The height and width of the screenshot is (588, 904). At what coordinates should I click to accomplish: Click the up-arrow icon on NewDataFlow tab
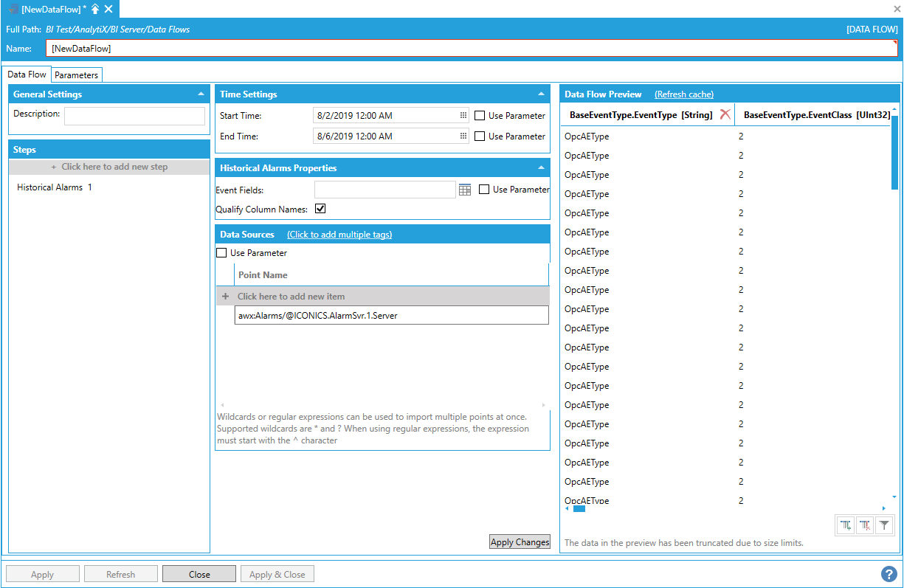click(95, 9)
